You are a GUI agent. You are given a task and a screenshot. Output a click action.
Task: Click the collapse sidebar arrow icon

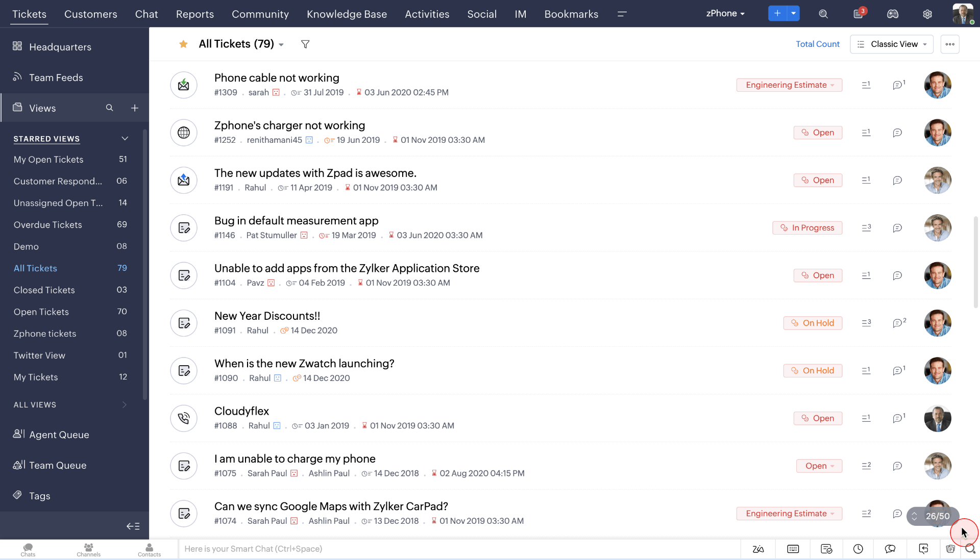133,526
